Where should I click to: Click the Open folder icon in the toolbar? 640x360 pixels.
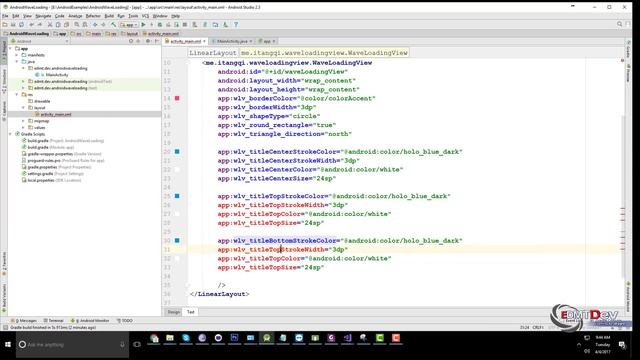[x=5, y=25]
